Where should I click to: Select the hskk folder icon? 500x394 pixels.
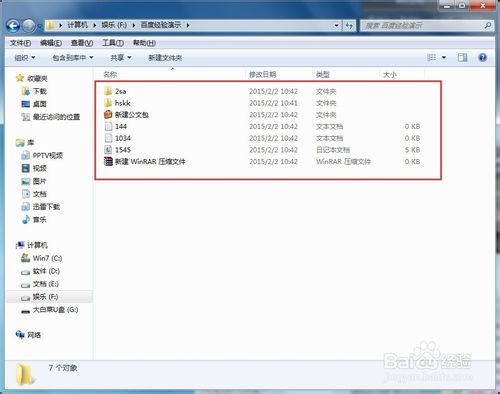pyautogui.click(x=108, y=103)
